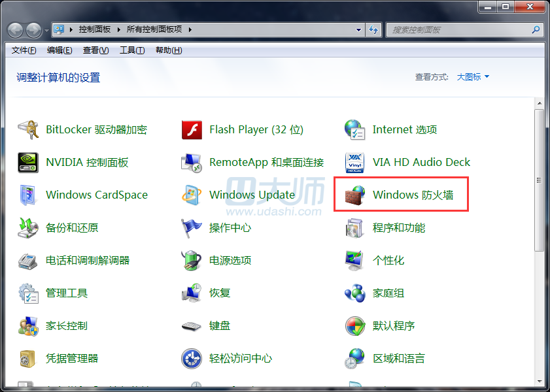Screen dimensions: 550x392
Task: Click the 凭据管理器 safe icon
Action: [29, 358]
